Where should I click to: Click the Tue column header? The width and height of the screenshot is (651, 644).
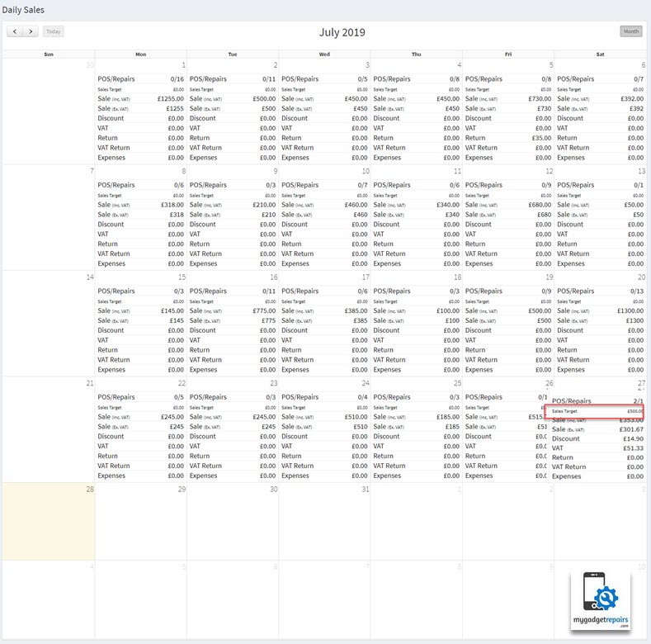[233, 54]
